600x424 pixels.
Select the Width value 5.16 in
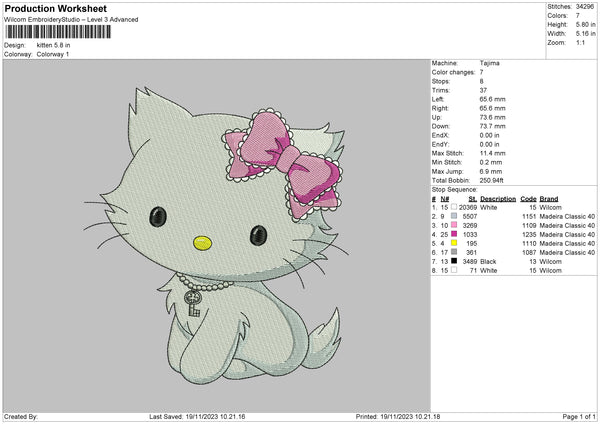(585, 34)
